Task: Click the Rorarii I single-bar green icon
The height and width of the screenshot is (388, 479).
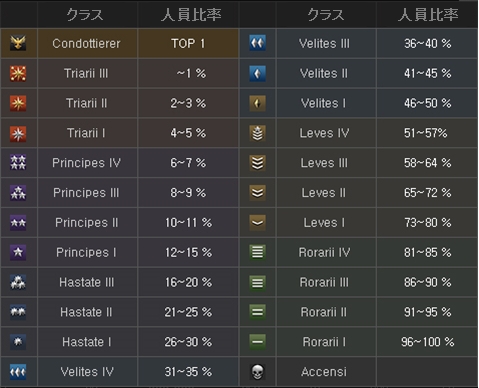Action: pos(257,342)
